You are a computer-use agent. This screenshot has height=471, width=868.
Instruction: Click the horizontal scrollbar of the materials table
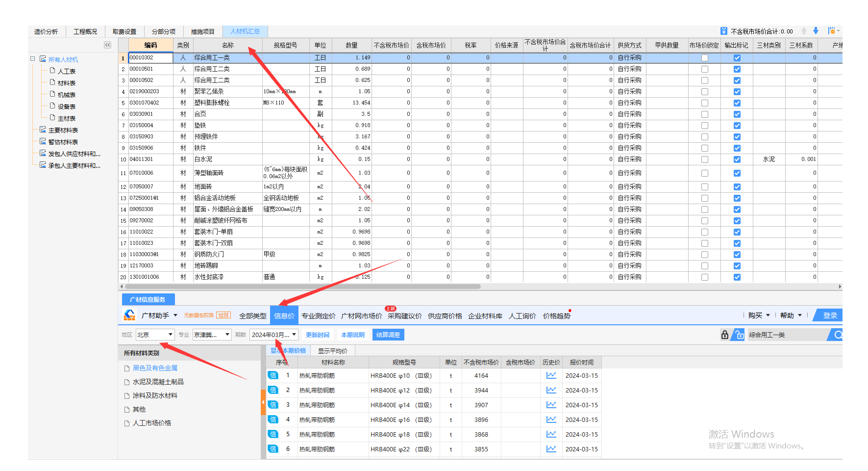pos(303,287)
